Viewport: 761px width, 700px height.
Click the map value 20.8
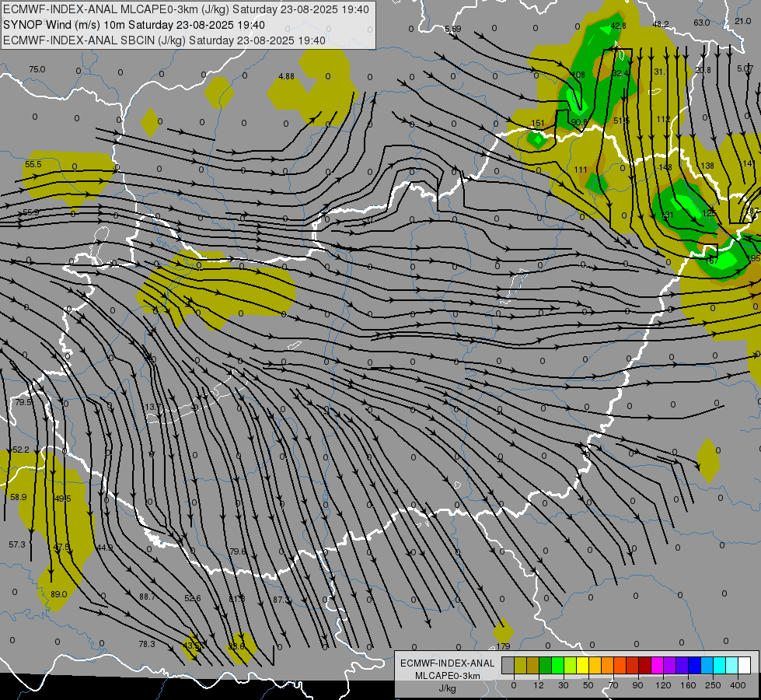click(702, 71)
